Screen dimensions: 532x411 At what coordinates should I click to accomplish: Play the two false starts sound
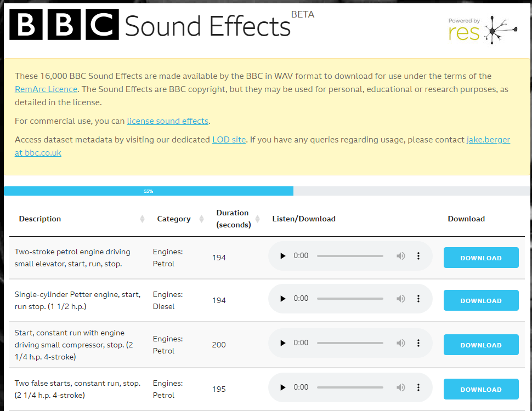coord(283,387)
